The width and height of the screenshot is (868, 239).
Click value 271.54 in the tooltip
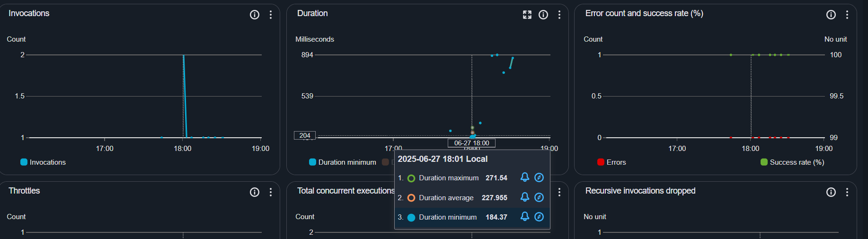[496, 178]
